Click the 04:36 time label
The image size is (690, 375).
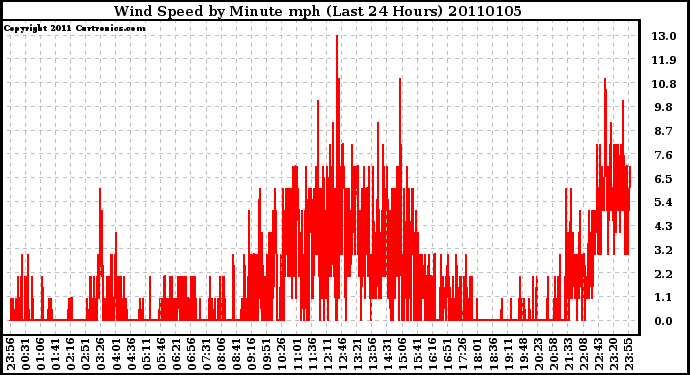(131, 355)
